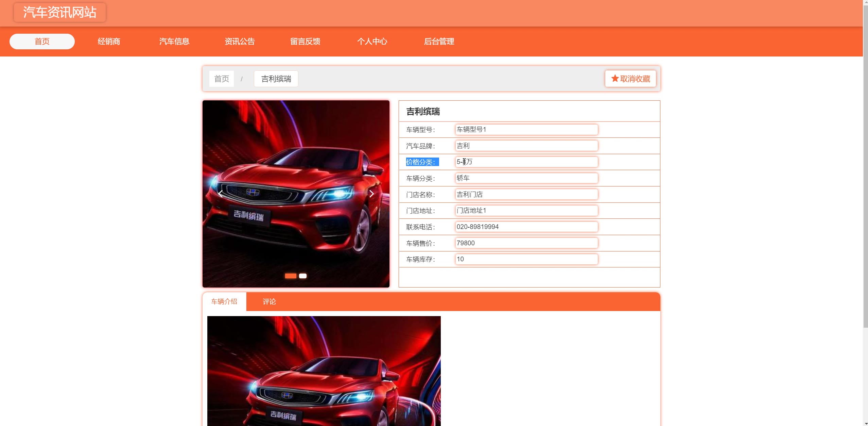The height and width of the screenshot is (426, 868).
Task: Click the 车辆售价 label text
Action: coord(421,243)
